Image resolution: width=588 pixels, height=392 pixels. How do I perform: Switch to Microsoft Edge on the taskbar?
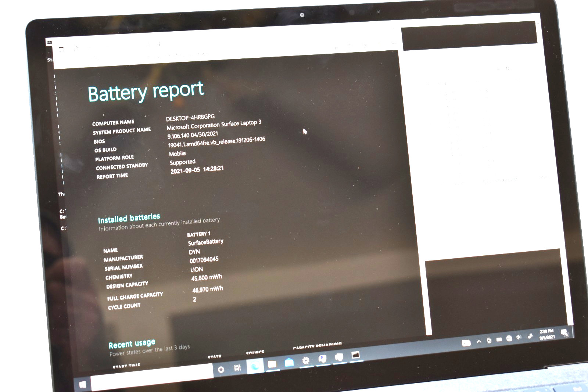point(255,366)
